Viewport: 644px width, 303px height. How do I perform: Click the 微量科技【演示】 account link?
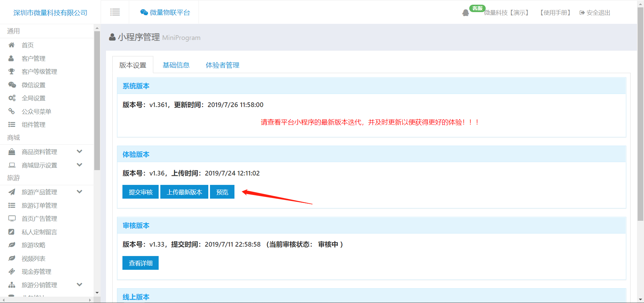pyautogui.click(x=507, y=13)
